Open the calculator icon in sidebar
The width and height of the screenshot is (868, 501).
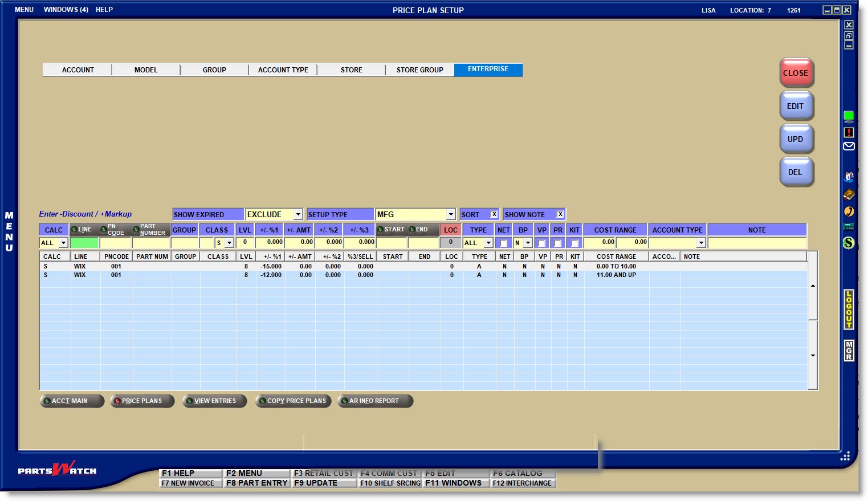849,227
